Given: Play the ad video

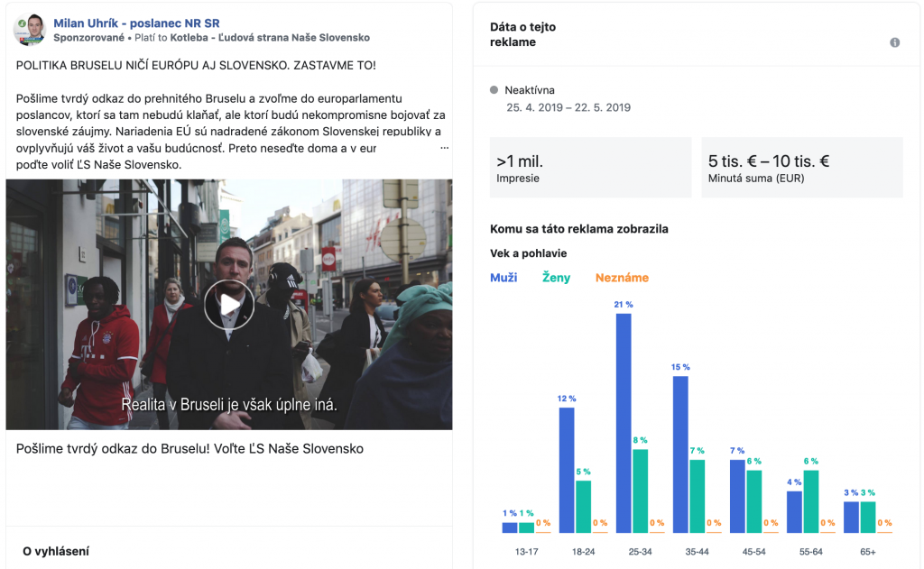Looking at the screenshot, I should point(229,305).
